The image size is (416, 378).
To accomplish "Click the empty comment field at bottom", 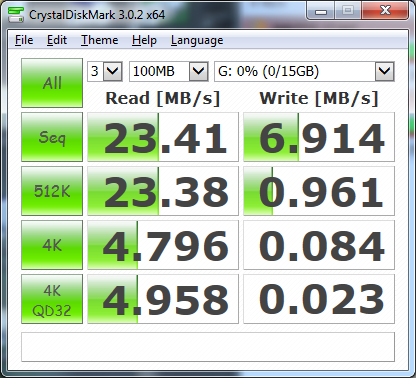I will (208, 347).
